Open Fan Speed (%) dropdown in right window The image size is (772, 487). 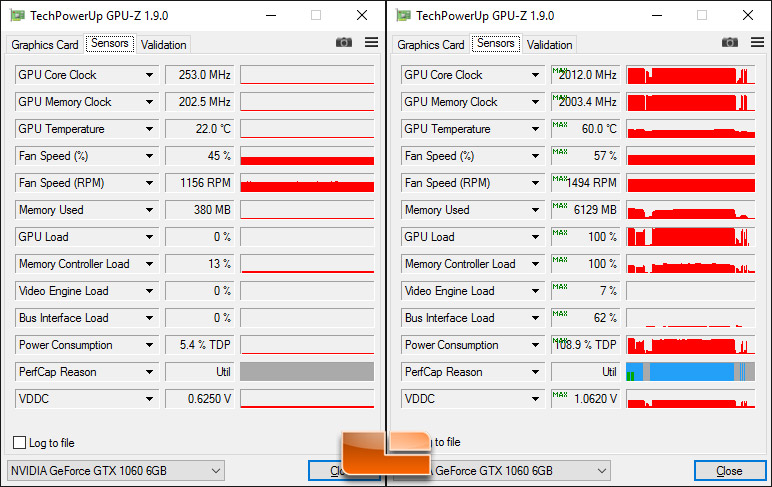click(535, 156)
